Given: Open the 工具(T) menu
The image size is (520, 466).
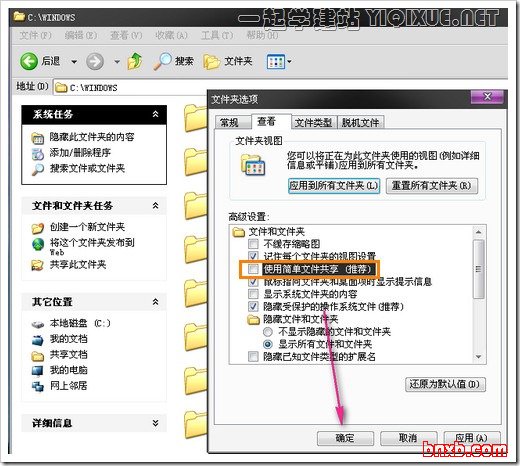Looking at the screenshot, I should coord(217,35).
